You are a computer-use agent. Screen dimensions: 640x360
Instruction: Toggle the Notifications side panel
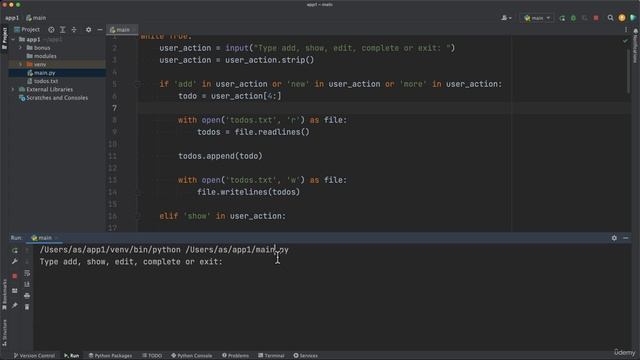pos(636,46)
